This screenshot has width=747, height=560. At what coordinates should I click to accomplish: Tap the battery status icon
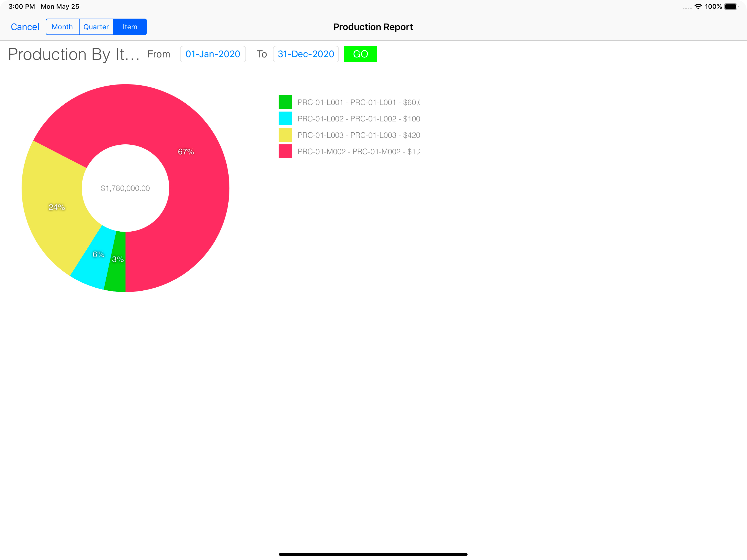click(x=731, y=6)
